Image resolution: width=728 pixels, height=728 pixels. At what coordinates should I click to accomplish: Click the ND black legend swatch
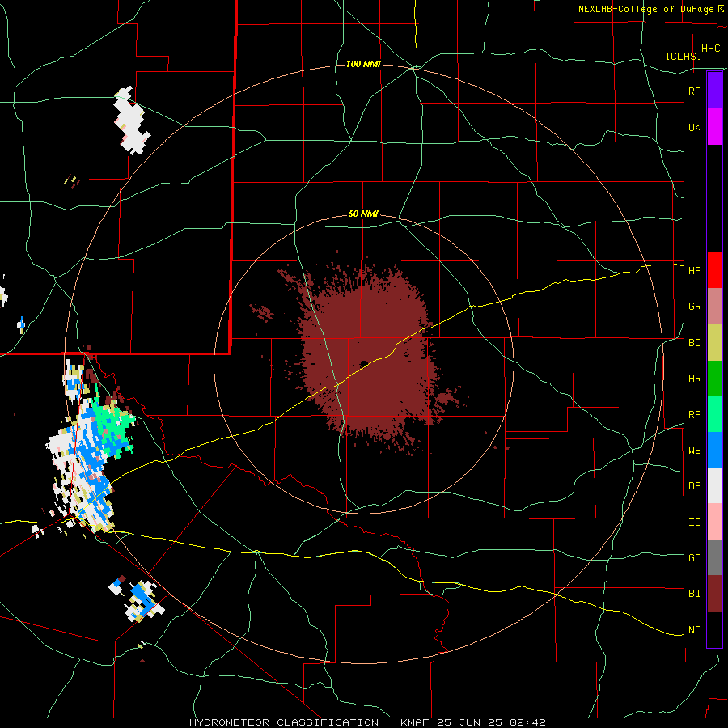(x=714, y=629)
